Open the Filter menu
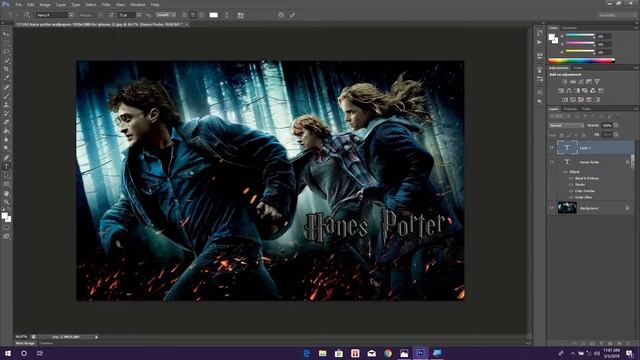 pyautogui.click(x=106, y=4)
